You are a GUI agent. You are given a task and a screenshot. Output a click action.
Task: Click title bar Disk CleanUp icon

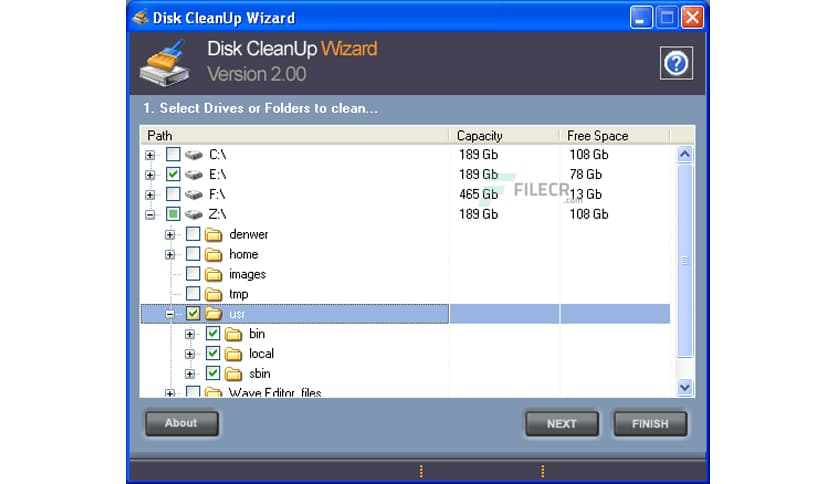[x=140, y=18]
